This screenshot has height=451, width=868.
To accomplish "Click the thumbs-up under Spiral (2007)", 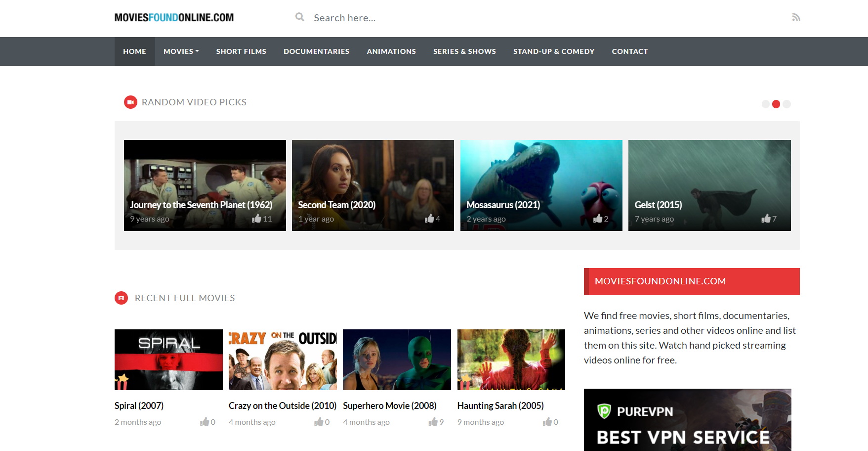I will [205, 422].
